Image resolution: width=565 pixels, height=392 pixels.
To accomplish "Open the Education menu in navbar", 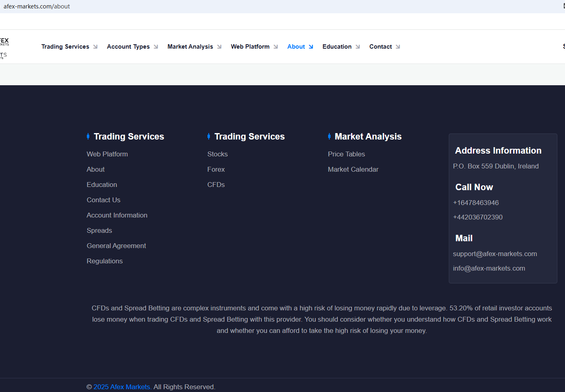I will [x=337, y=47].
